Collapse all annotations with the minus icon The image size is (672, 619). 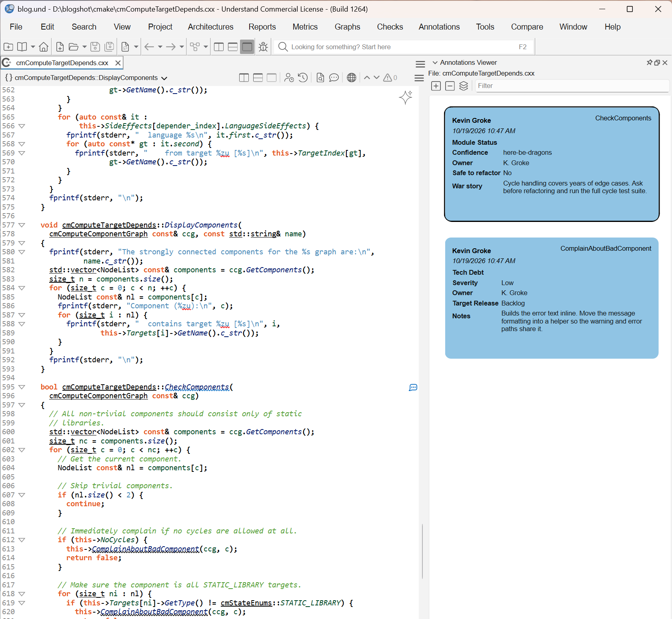(450, 86)
